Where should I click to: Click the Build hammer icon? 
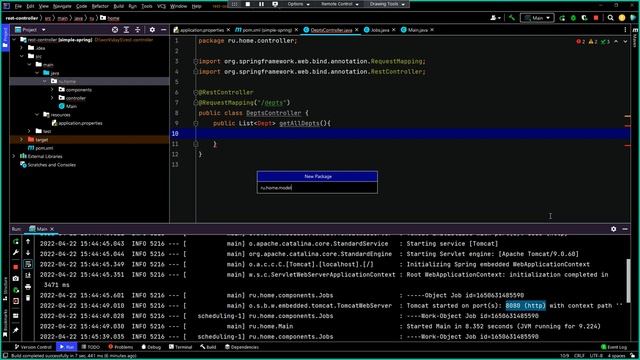512,18
